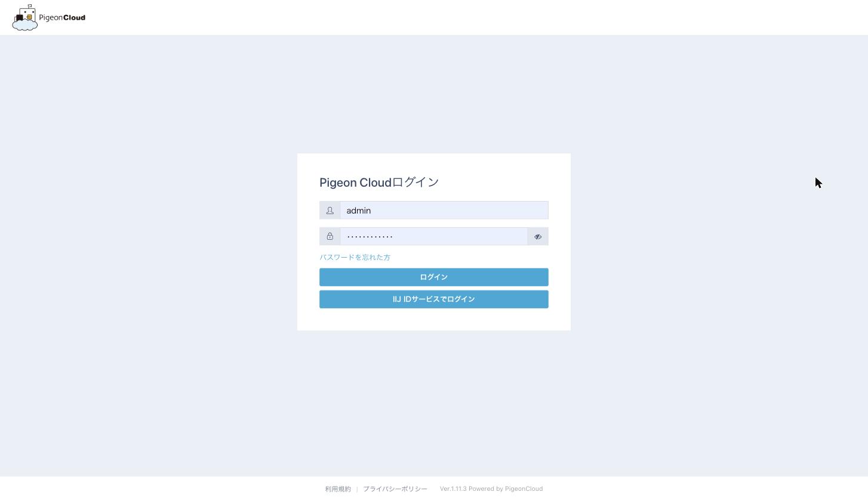The width and height of the screenshot is (868, 501).
Task: Click the Pigeon Cloudログイン heading
Action: click(x=379, y=183)
